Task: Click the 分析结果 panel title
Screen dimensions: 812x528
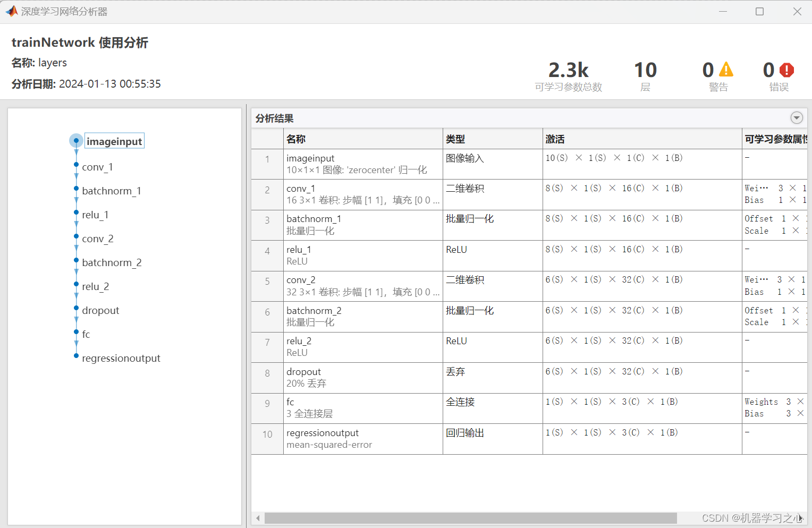Action: pos(274,118)
